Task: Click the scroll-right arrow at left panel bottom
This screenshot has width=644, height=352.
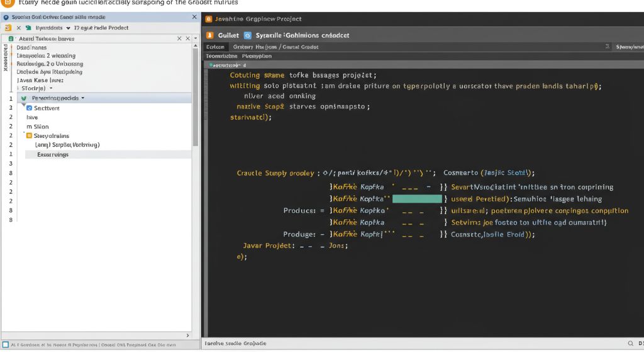Action: (x=187, y=336)
